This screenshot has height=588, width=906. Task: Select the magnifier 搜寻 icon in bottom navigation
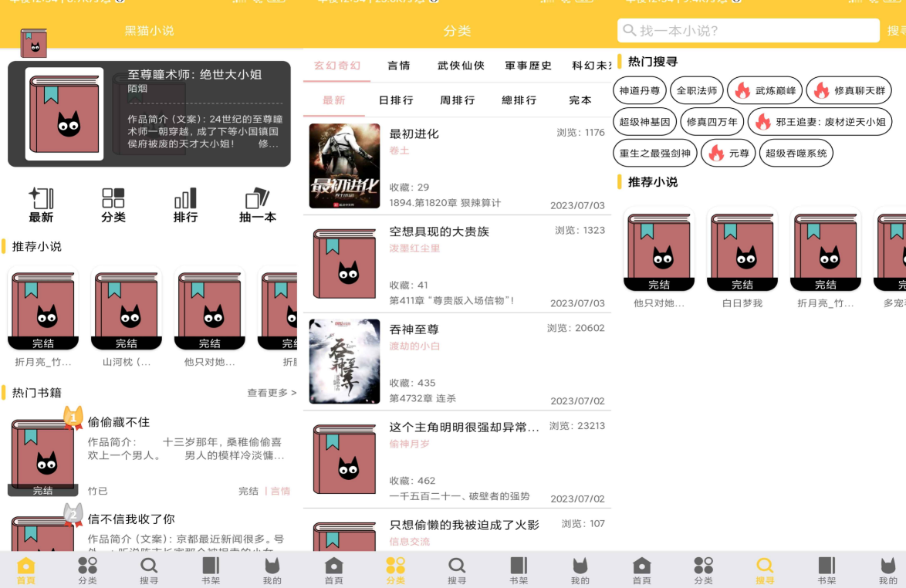click(x=148, y=569)
